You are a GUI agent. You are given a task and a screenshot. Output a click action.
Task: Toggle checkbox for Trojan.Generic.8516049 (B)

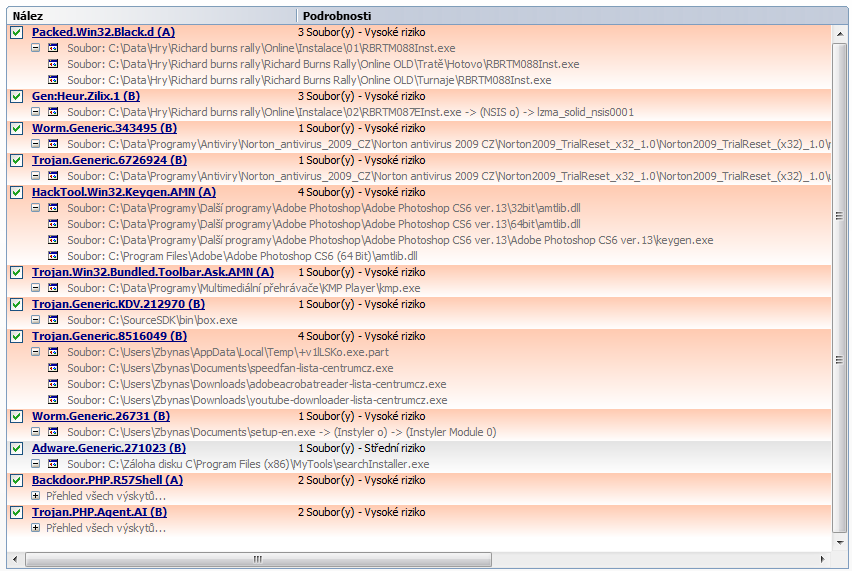tap(16, 337)
